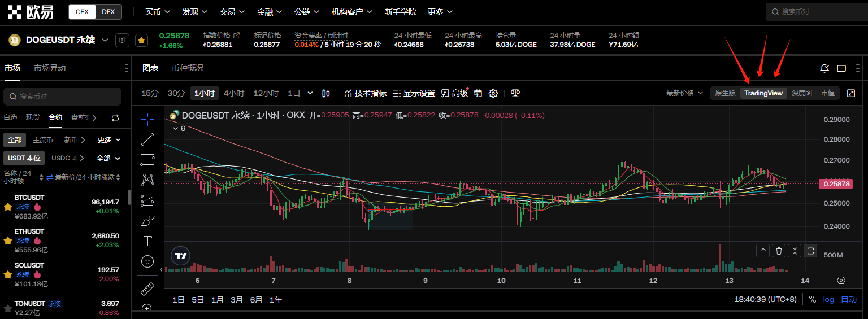Switch to 币种概况 tab
The height and width of the screenshot is (319, 868).
point(188,68)
